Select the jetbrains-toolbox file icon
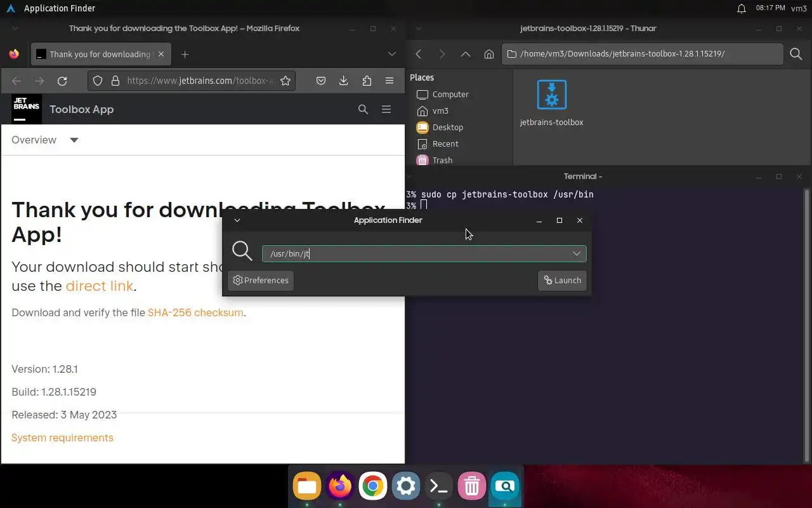The height and width of the screenshot is (508, 812). (551, 95)
